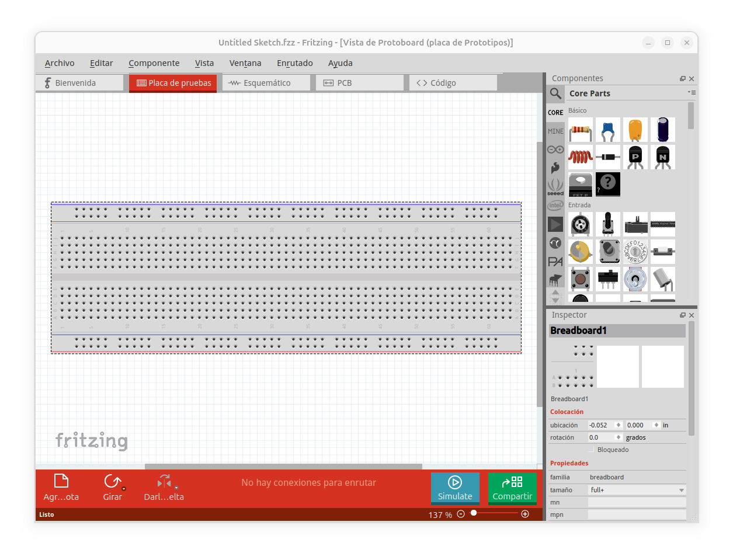Switch to the Código tab
The width and height of the screenshot is (733, 560).
point(453,83)
